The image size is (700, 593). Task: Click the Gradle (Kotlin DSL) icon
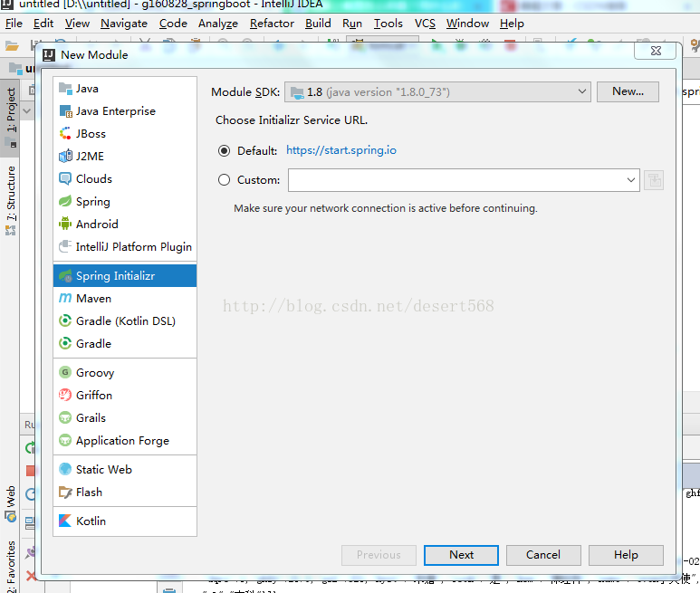point(65,320)
